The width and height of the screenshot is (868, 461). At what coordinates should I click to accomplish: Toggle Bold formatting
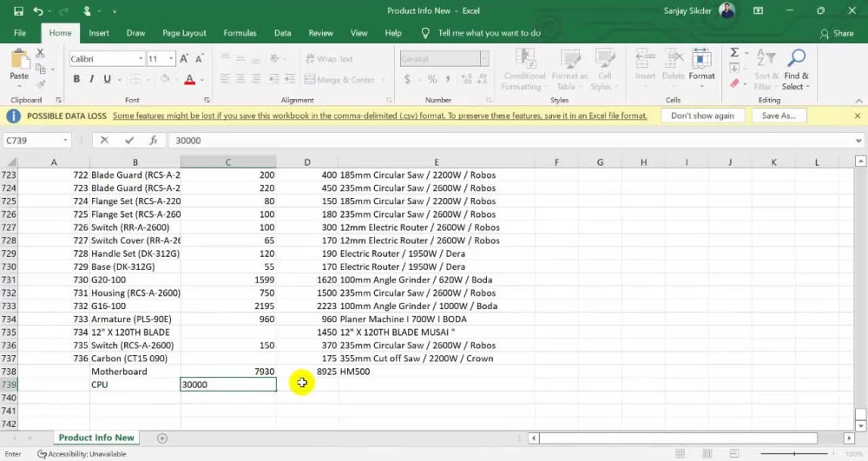[76, 79]
